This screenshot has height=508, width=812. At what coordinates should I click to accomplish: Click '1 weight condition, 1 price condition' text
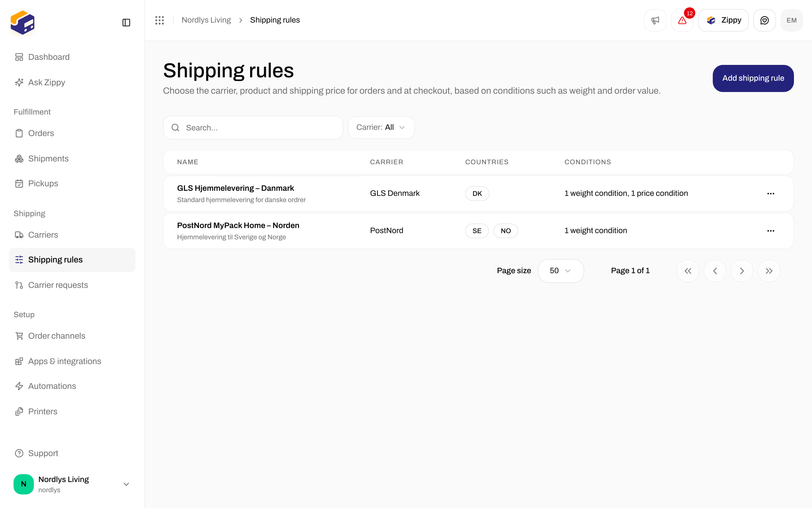(626, 193)
